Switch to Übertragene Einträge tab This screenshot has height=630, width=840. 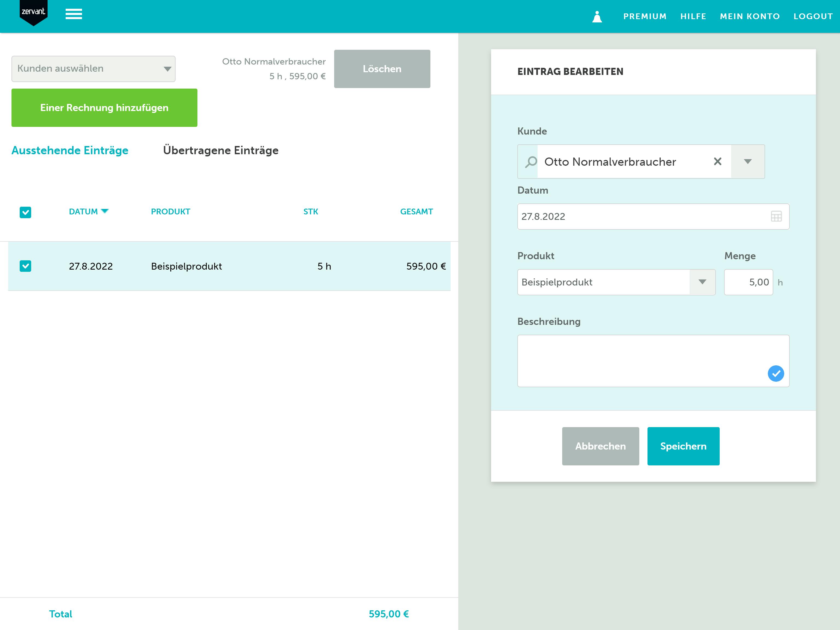pyautogui.click(x=221, y=150)
